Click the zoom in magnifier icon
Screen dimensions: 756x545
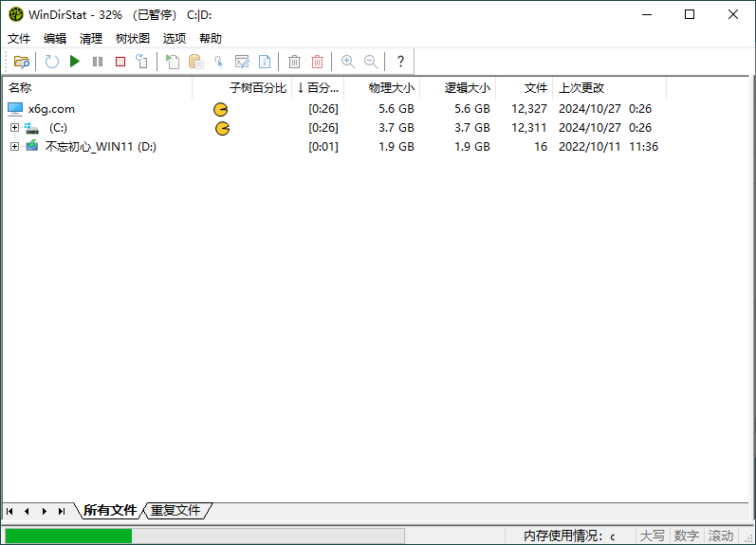[348, 62]
